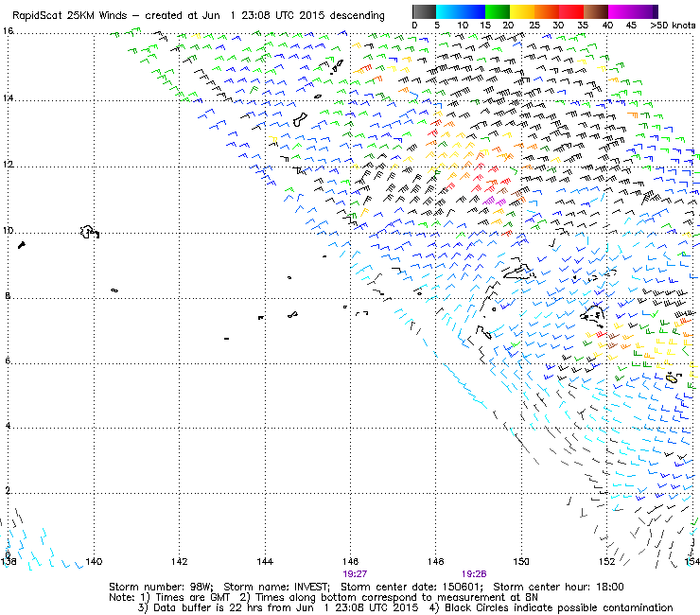Viewport: 700px width, 615px height.
Task: Click the 'Jun 1 23:08 UTC 2015 descending' title text
Action: point(293,16)
